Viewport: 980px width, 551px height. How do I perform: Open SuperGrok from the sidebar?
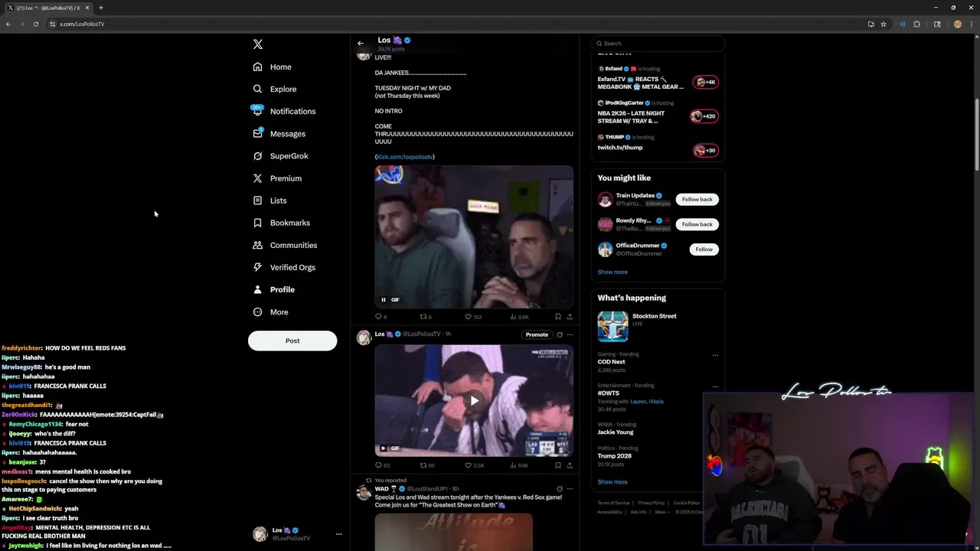(x=281, y=156)
